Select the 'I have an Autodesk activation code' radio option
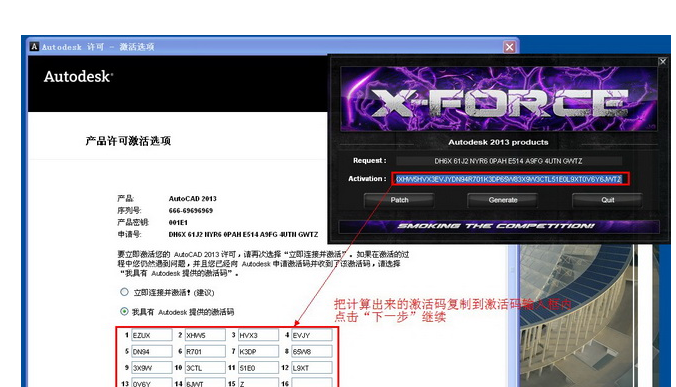The height and width of the screenshot is (387, 676). [x=124, y=311]
